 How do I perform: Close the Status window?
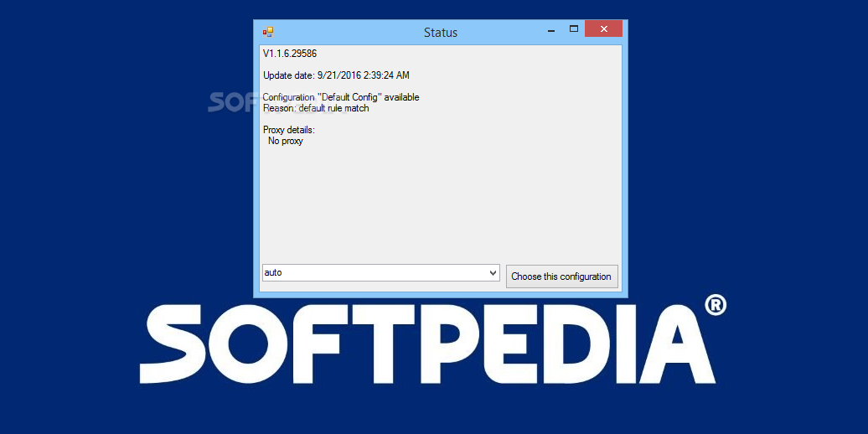point(603,29)
